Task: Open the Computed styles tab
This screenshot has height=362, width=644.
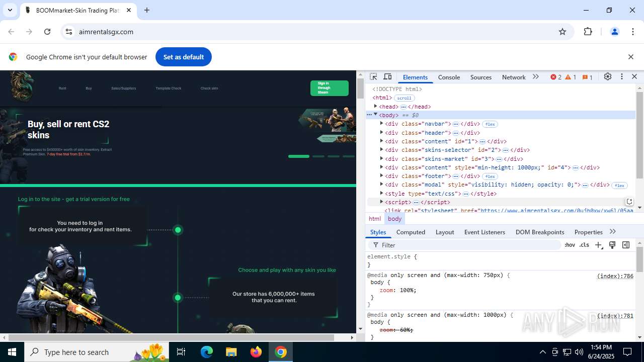Action: [411, 232]
